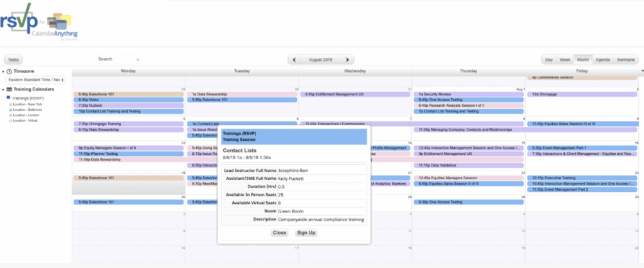Go to the next month arrow
The image size is (644, 268).
point(347,60)
